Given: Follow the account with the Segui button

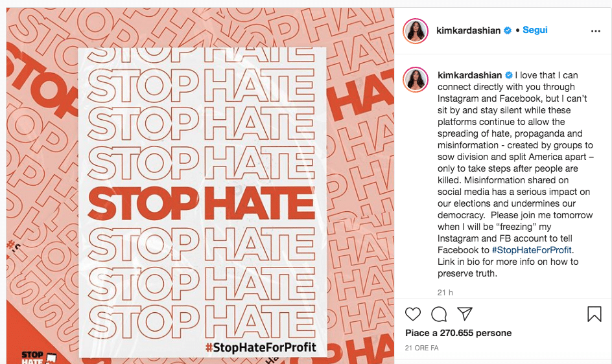Looking at the screenshot, I should pos(535,30).
